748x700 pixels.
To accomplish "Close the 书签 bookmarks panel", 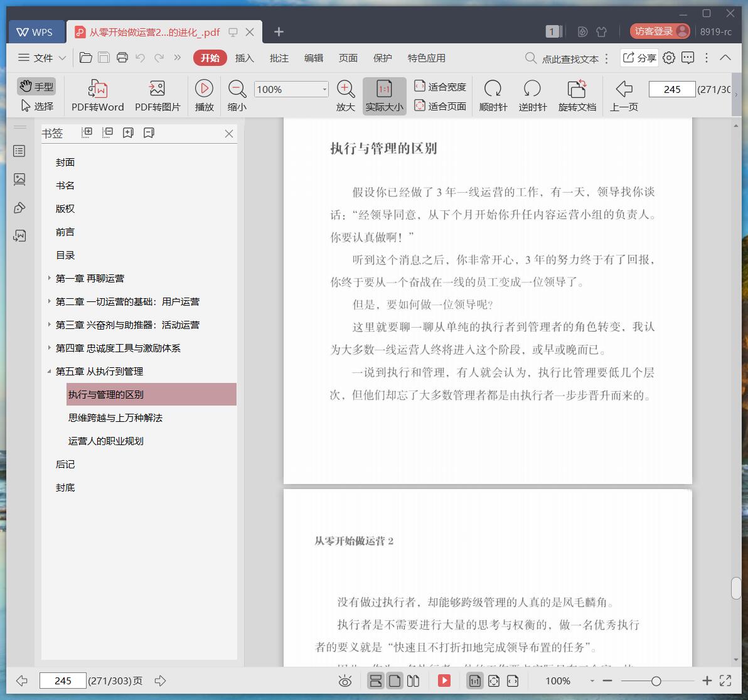I will tap(229, 134).
